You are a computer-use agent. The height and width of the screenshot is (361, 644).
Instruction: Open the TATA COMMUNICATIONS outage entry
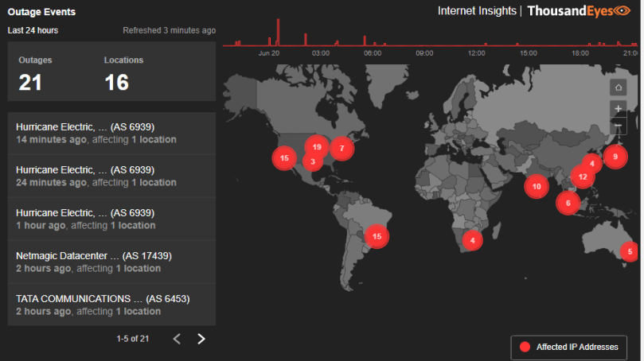(x=111, y=305)
